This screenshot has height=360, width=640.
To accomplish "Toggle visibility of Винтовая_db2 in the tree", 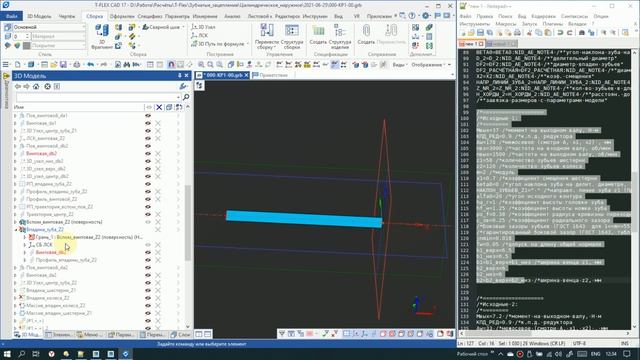I will click(x=148, y=153).
